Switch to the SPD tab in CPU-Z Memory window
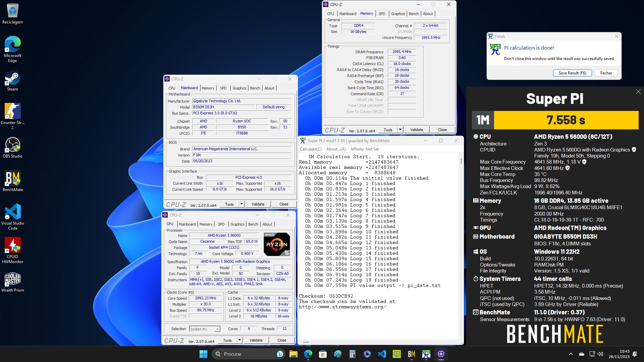The width and height of the screenshot is (644, 362). [382, 14]
